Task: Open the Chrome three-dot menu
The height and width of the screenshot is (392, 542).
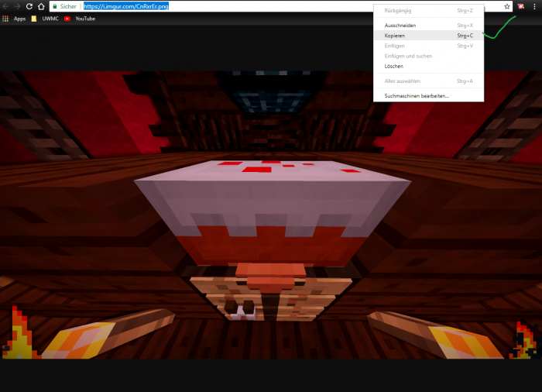Action: click(x=534, y=6)
